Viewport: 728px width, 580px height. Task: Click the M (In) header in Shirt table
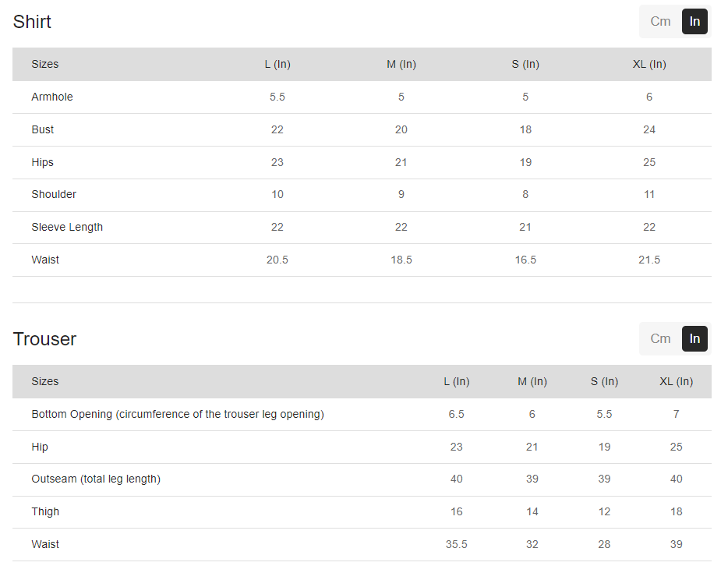(401, 65)
